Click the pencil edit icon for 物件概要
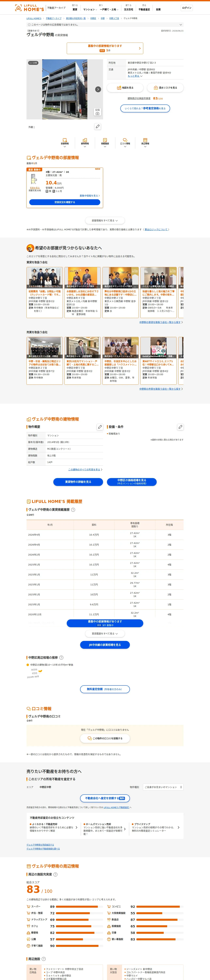Image resolution: width=210 pixels, height=980 pixels. pos(100,427)
